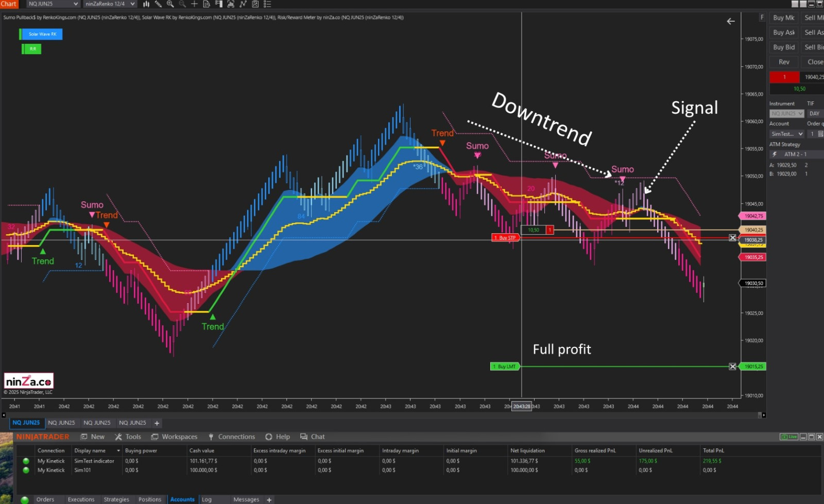Activate the zoom out magnifier
Image resolution: width=824 pixels, height=504 pixels.
[x=182, y=4]
